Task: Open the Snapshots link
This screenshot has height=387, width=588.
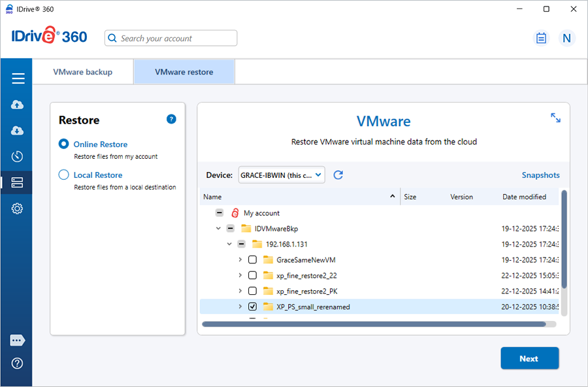Action: point(541,175)
